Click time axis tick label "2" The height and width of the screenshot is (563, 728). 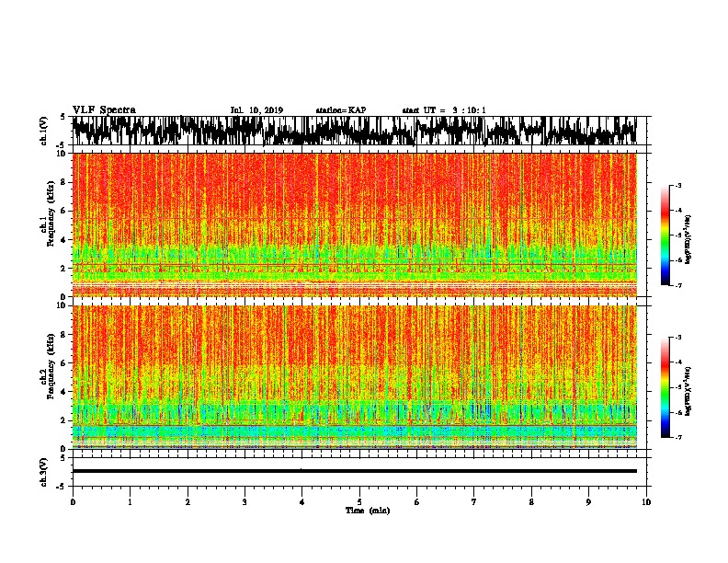pos(188,502)
